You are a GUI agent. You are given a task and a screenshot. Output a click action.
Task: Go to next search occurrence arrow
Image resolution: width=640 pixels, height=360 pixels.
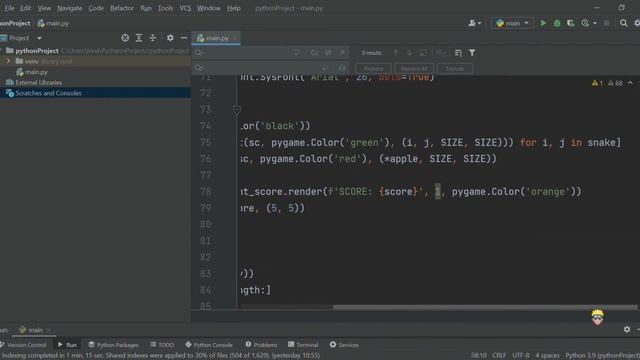(x=409, y=53)
